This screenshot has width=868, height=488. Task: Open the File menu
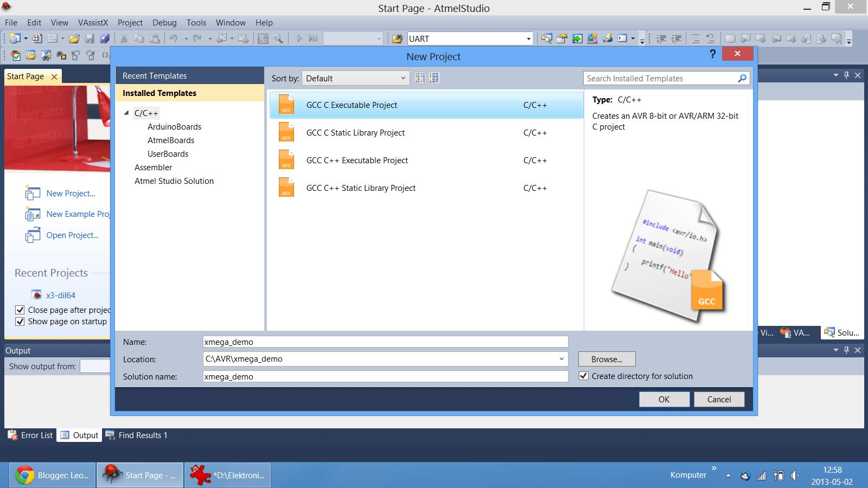(x=11, y=22)
